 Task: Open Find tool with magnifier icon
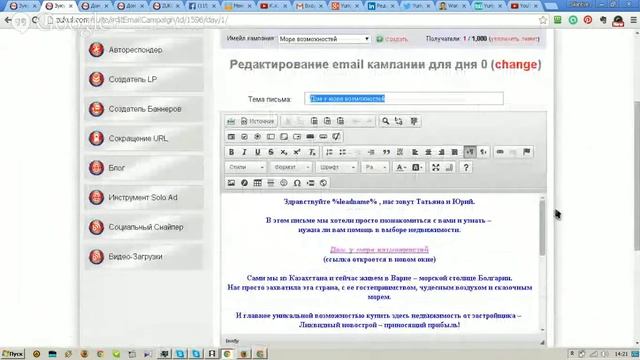click(x=385, y=121)
